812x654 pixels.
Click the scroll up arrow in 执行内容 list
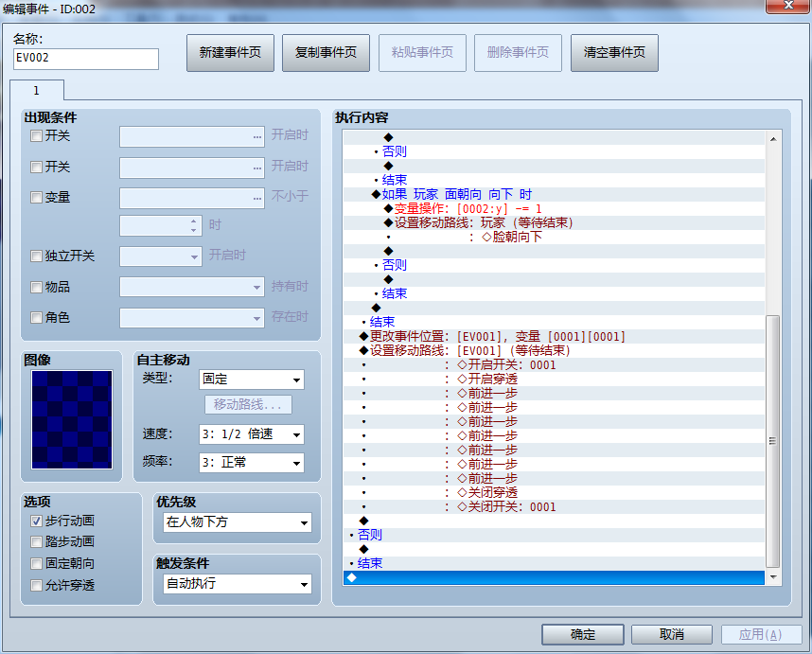pos(772,139)
